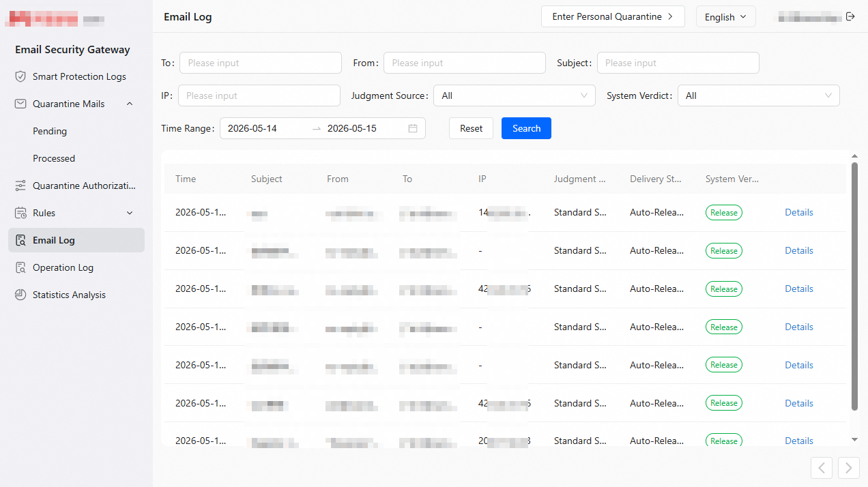This screenshot has width=868, height=487.
Task: Click the Rules calendar icon in sidebar
Action: pyautogui.click(x=20, y=213)
